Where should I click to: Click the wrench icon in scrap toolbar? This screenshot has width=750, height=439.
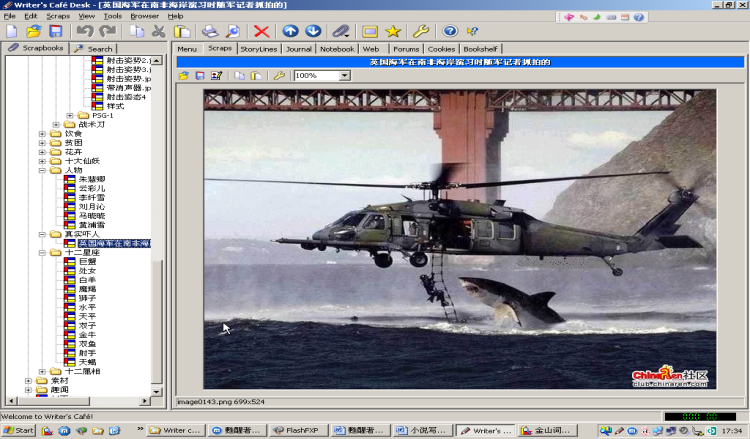[279, 76]
